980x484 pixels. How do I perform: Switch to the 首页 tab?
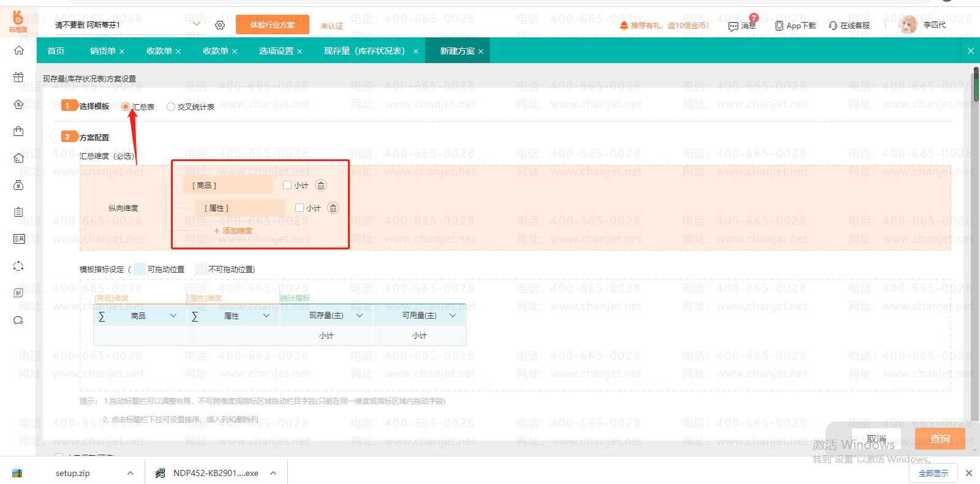(56, 51)
